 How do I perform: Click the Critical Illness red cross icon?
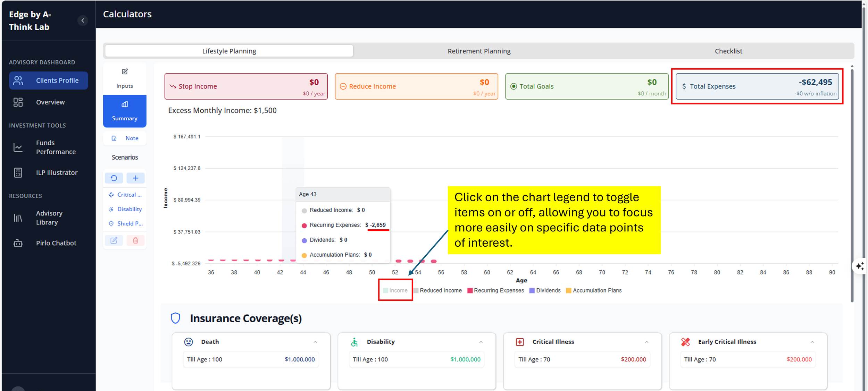tap(520, 342)
